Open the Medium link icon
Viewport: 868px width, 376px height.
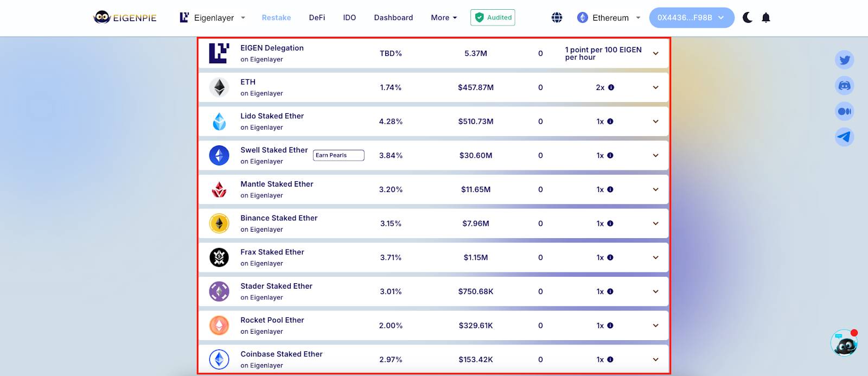point(845,111)
